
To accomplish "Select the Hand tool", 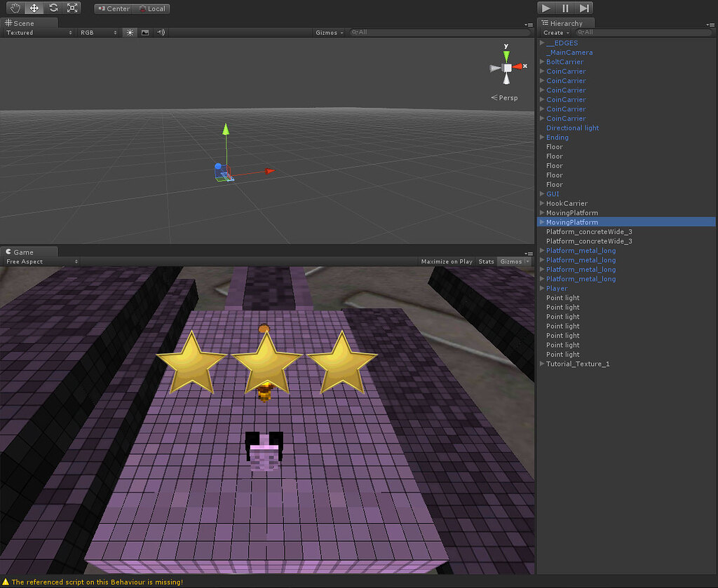I will pyautogui.click(x=14, y=8).
